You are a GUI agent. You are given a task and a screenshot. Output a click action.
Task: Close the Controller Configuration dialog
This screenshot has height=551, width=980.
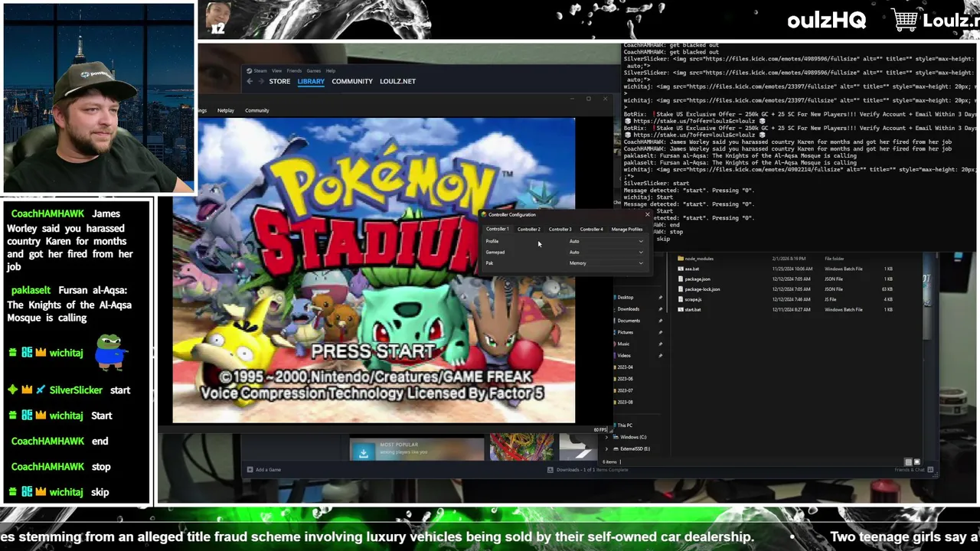point(647,214)
